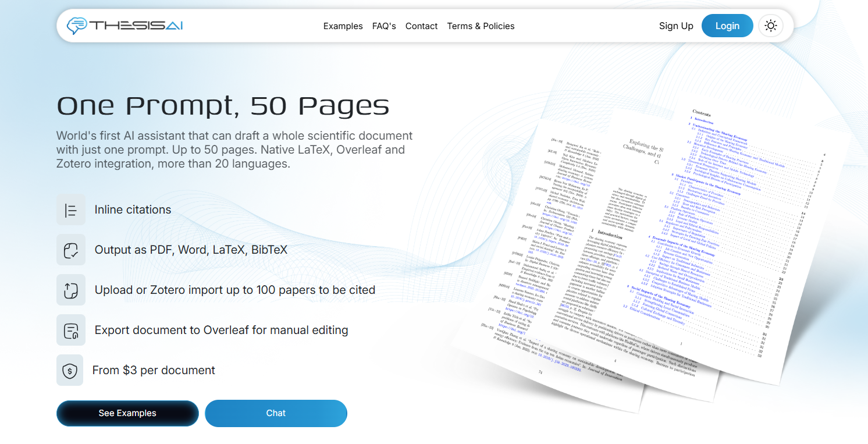Screen dimensions: 868x444
Task: Open the FAQ's navigation item
Action: [x=384, y=26]
